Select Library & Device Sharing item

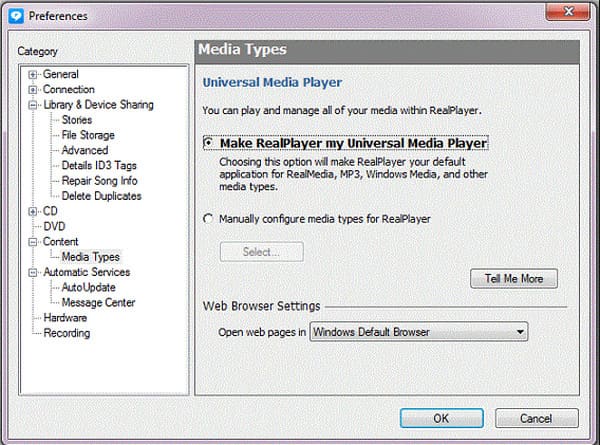98,105
